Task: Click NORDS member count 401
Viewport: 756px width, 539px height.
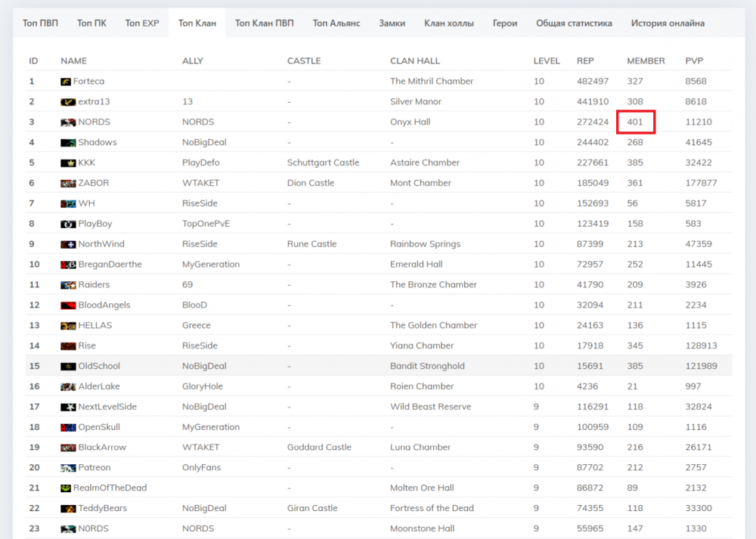Action: pos(635,122)
